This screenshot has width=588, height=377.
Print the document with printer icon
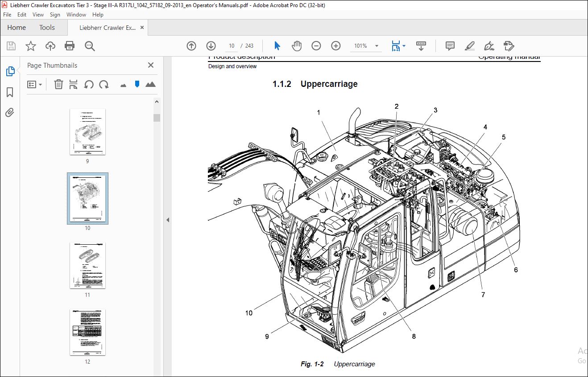[70, 46]
